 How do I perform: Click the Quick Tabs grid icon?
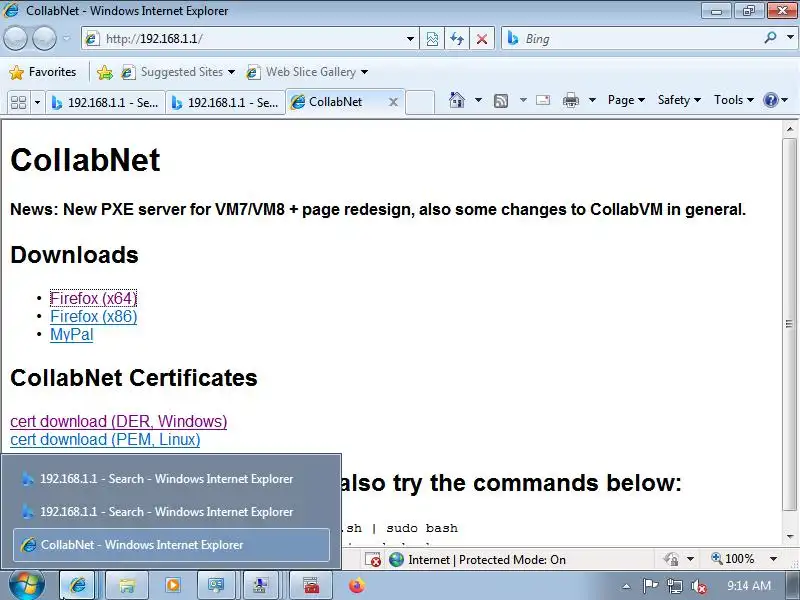tap(19, 103)
